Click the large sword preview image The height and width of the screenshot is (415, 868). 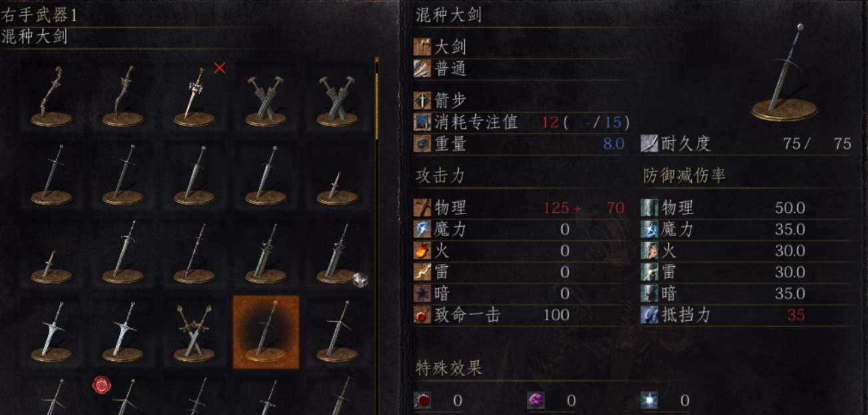[x=784, y=73]
